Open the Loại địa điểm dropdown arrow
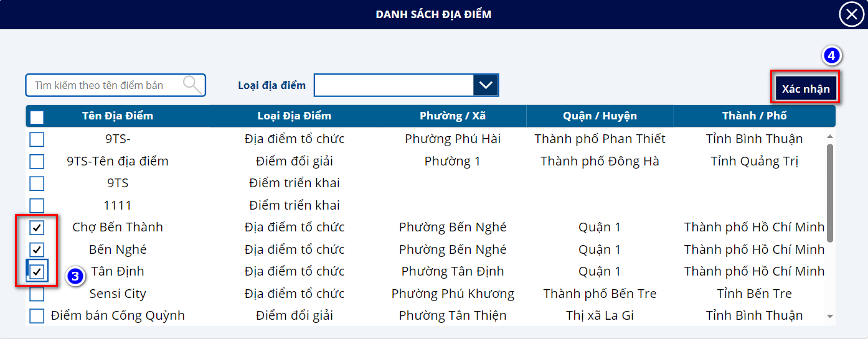This screenshot has height=339, width=868. (x=486, y=85)
